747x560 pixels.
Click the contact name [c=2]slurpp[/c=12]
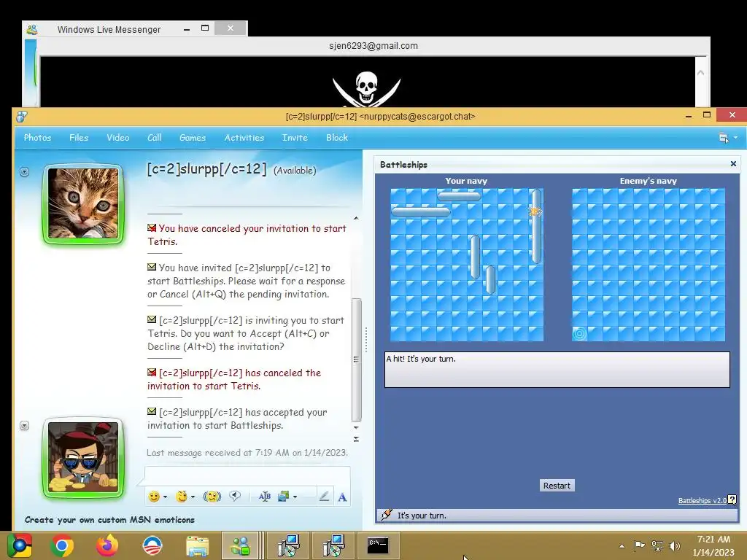[x=206, y=168]
